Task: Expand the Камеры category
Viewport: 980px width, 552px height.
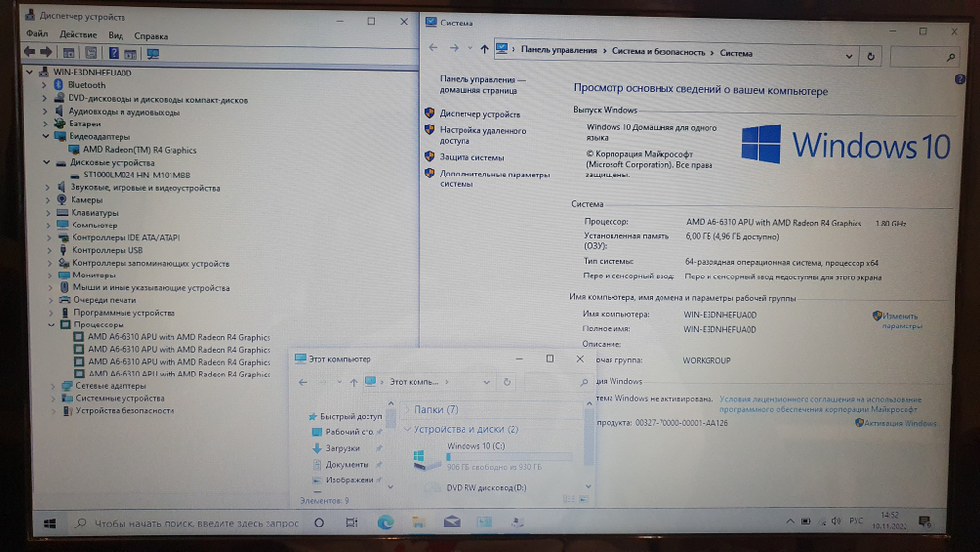Action: tap(47, 200)
